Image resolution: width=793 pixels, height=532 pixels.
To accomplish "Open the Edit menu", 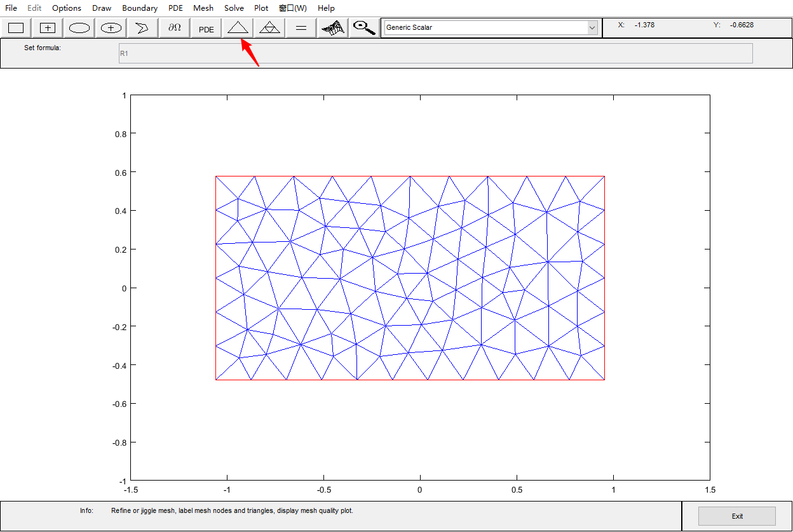I will tap(34, 8).
